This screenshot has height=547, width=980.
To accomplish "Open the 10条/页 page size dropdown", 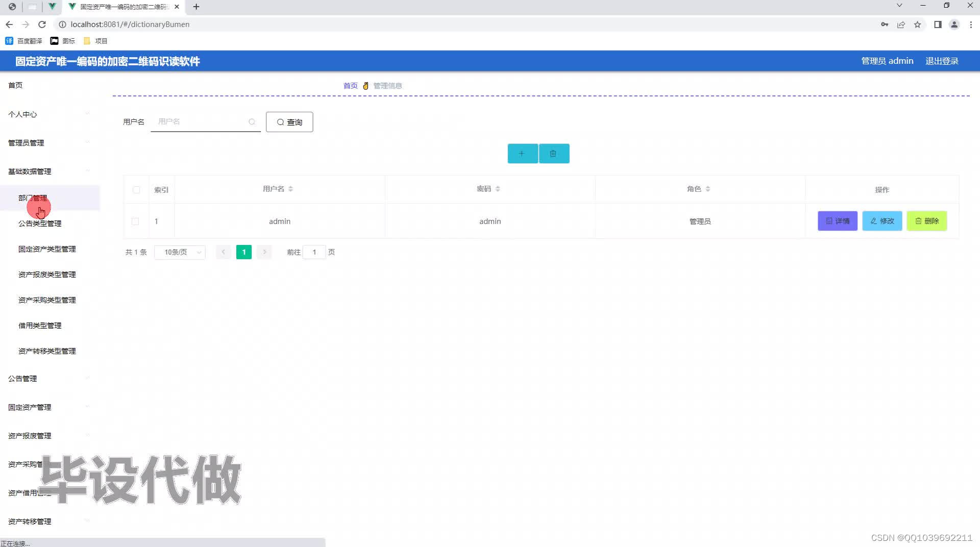I will [179, 252].
